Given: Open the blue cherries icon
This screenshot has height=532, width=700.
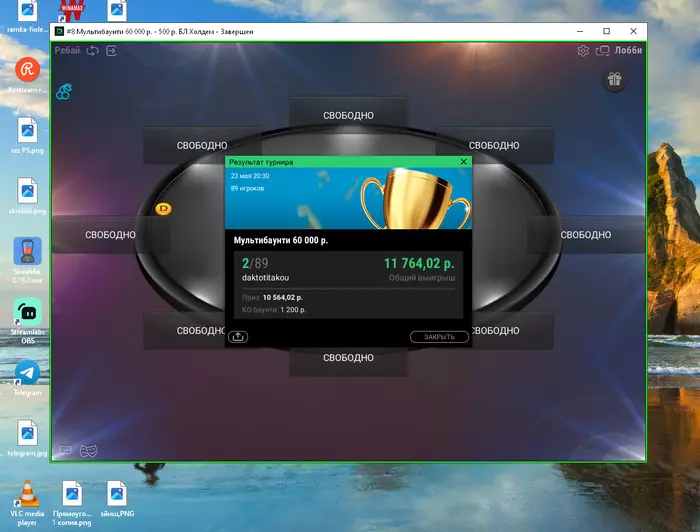Looking at the screenshot, I should (x=64, y=91).
